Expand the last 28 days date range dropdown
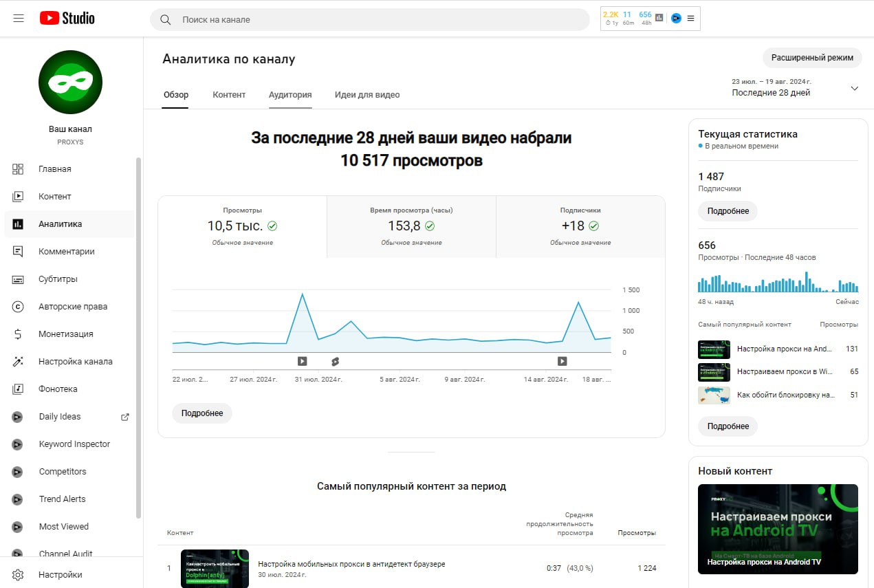 pyautogui.click(x=855, y=88)
